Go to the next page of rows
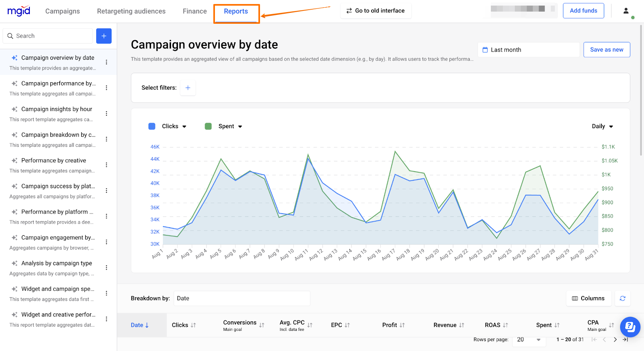644x351 pixels. coord(615,340)
